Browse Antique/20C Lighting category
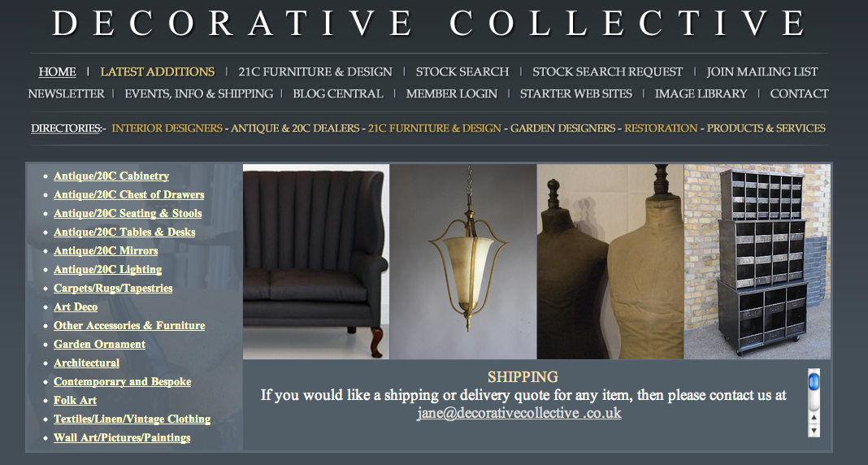Image resolution: width=868 pixels, height=465 pixels. 108,270
